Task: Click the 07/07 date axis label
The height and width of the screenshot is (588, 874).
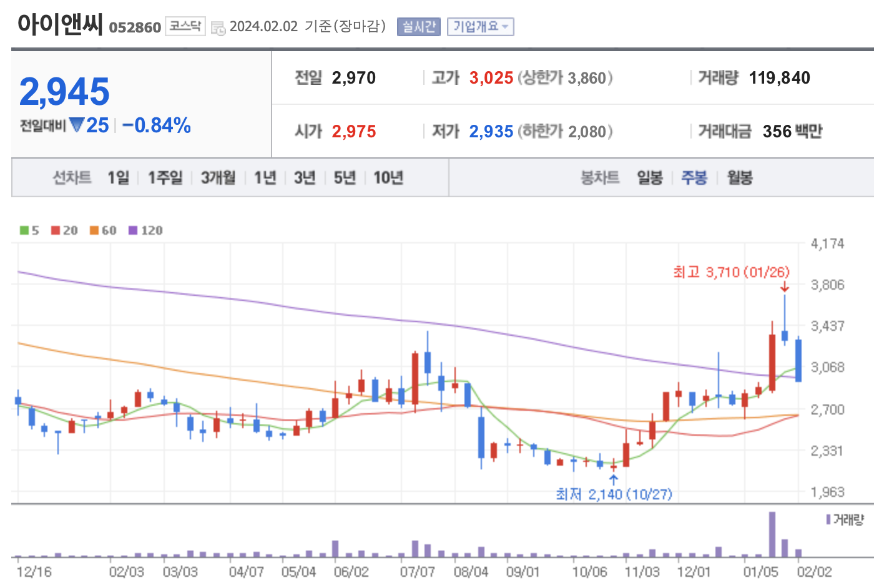Action: pyautogui.click(x=418, y=572)
